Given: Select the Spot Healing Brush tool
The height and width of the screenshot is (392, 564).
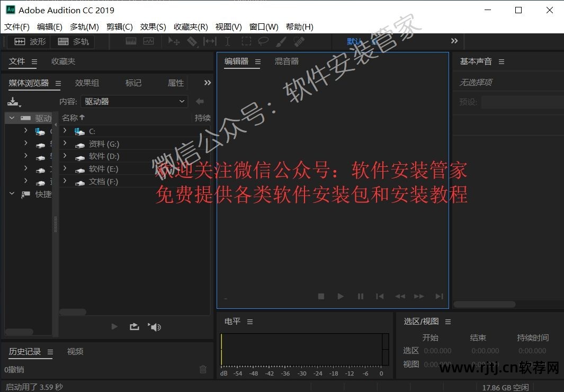Looking at the screenshot, I should point(299,42).
